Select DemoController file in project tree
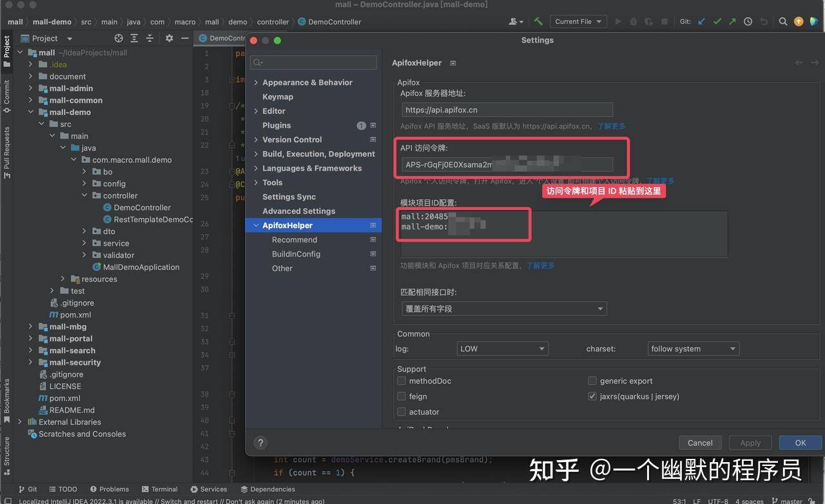 pos(142,208)
